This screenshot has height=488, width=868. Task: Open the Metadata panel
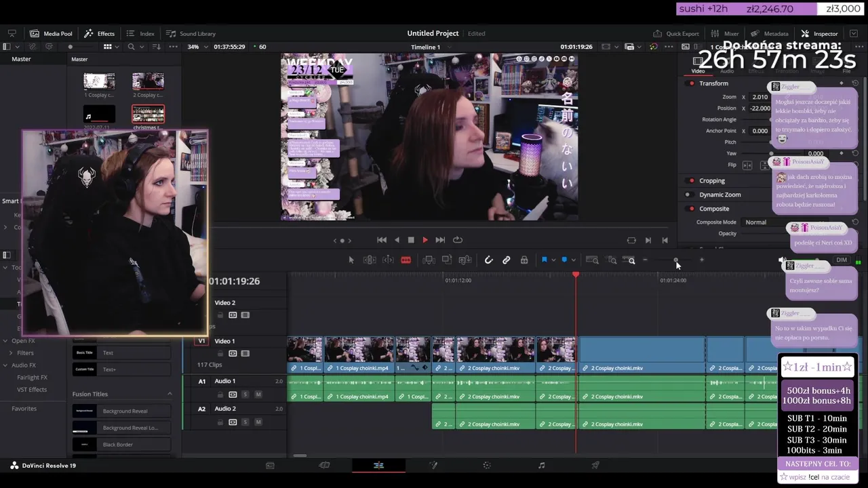[770, 33]
